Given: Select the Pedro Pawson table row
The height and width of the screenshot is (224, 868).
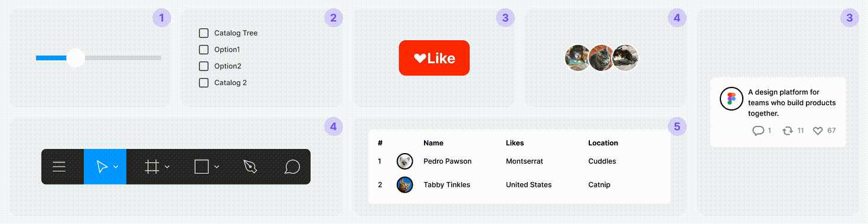Looking at the screenshot, I should (520, 161).
